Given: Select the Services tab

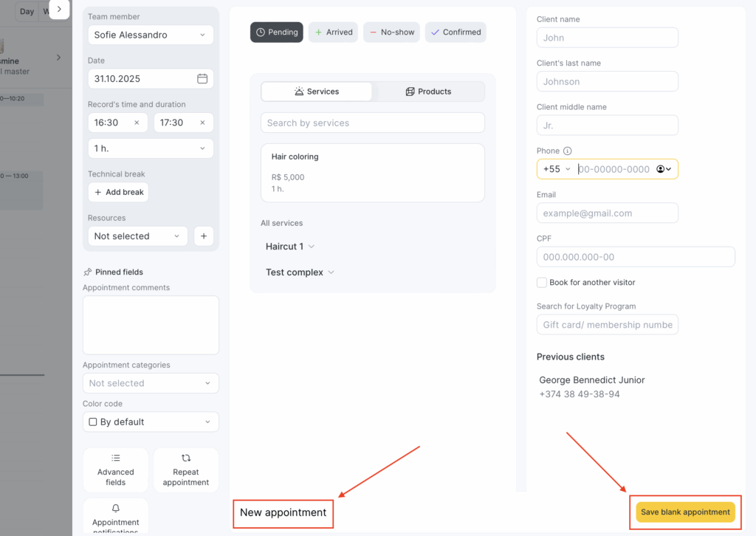Looking at the screenshot, I should pos(317,92).
